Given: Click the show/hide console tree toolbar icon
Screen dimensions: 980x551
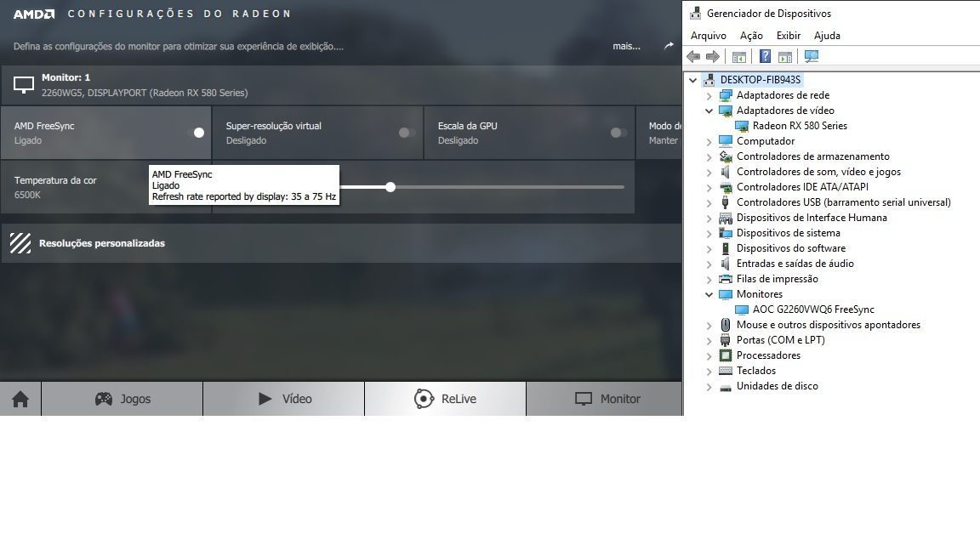Looking at the screenshot, I should [x=738, y=57].
